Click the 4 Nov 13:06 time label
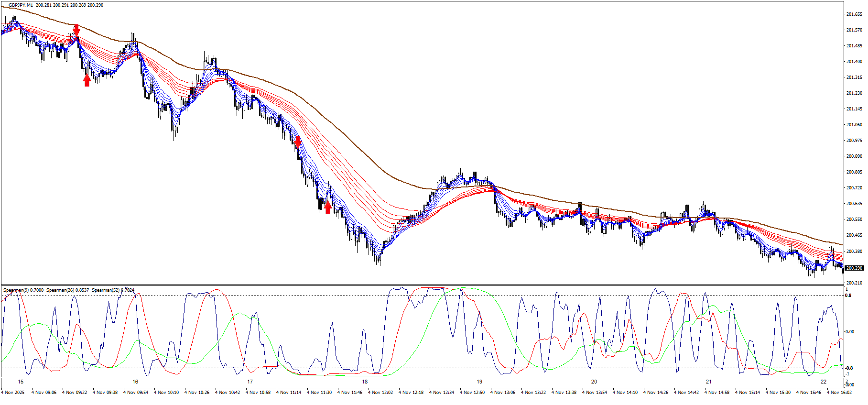This screenshot has height=405, width=868. click(x=503, y=393)
